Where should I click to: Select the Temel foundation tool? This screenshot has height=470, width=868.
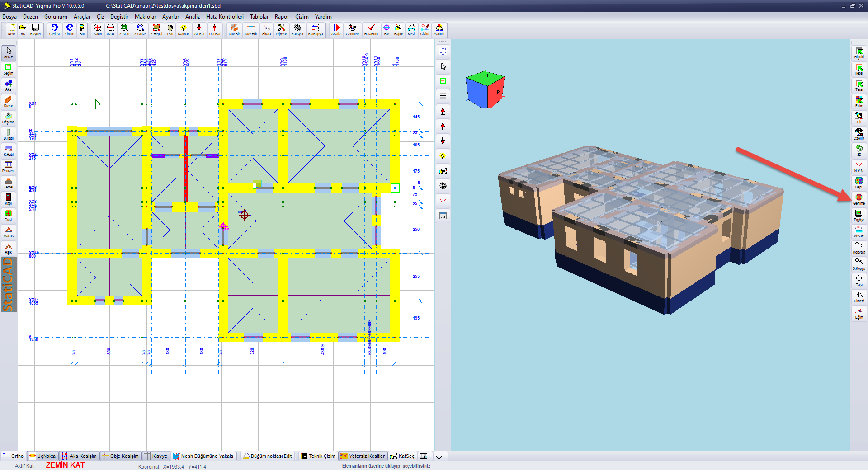(x=9, y=183)
